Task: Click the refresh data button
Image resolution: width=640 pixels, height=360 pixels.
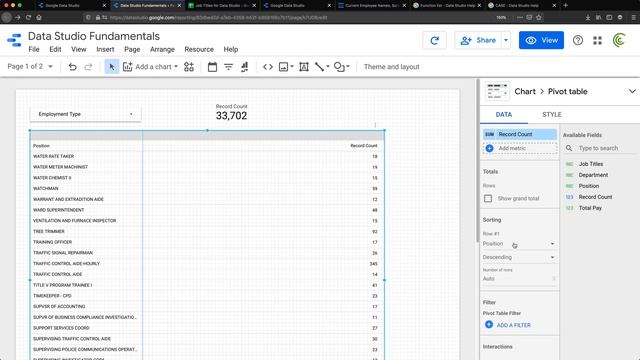Action: coord(434,40)
